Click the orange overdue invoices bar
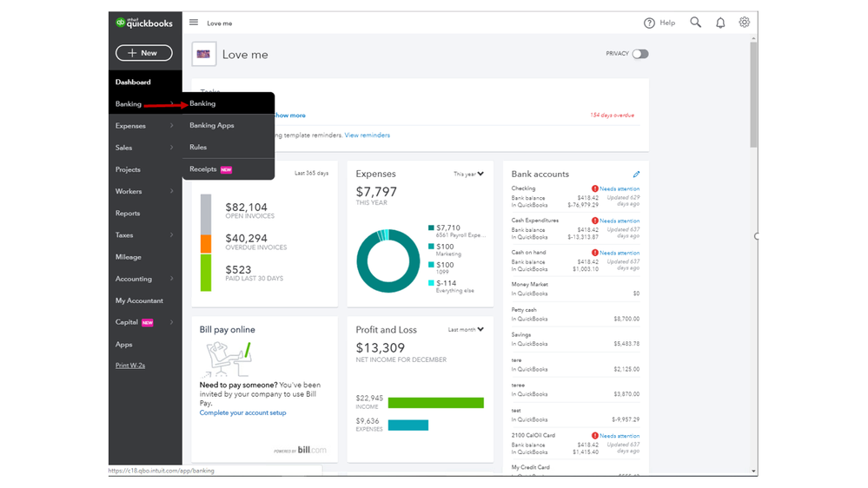This screenshot has width=868, height=488. pos(205,244)
